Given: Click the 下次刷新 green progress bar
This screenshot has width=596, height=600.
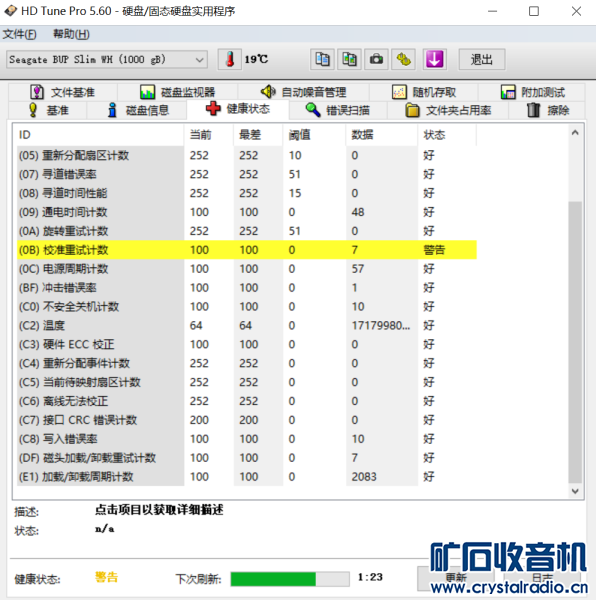Looking at the screenshot, I should (290, 579).
